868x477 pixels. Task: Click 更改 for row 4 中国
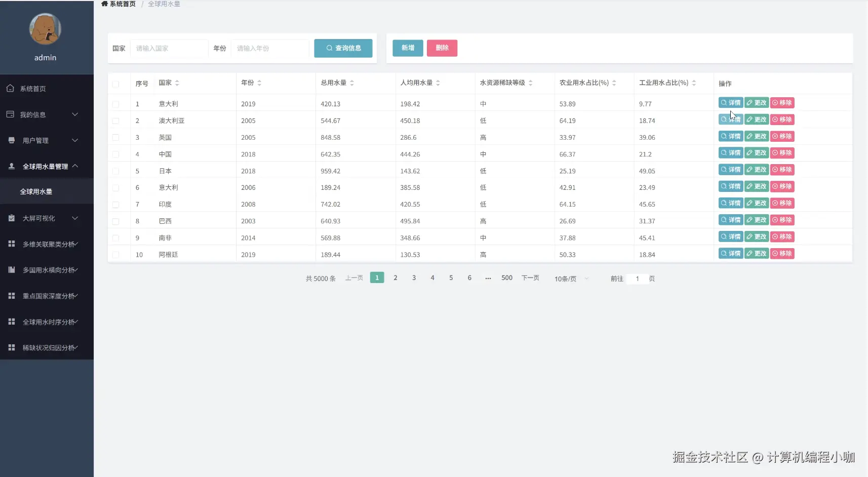757,153
